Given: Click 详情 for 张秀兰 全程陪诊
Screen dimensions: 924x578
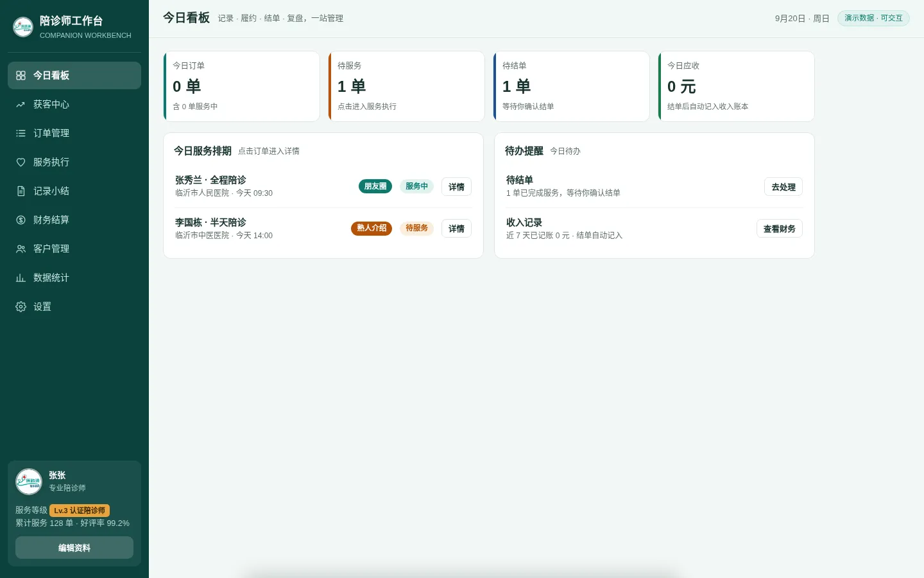Looking at the screenshot, I should click(x=456, y=187).
